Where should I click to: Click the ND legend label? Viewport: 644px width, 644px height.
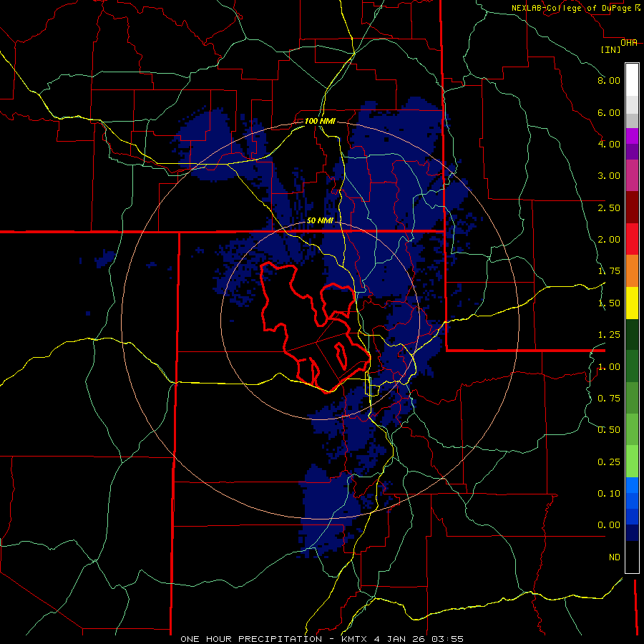coord(615,557)
